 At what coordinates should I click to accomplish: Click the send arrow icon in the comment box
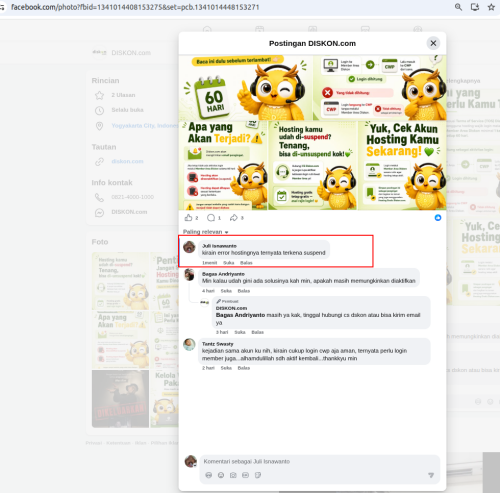coord(431,475)
